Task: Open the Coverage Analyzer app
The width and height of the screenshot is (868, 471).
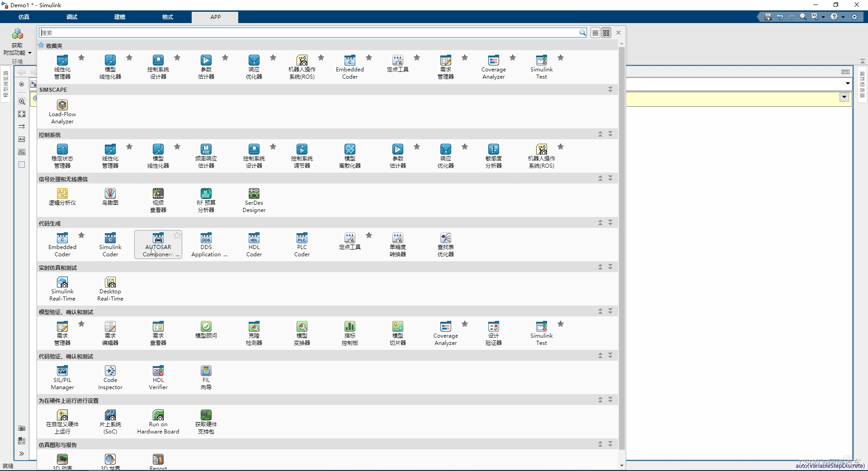Action: [493, 66]
